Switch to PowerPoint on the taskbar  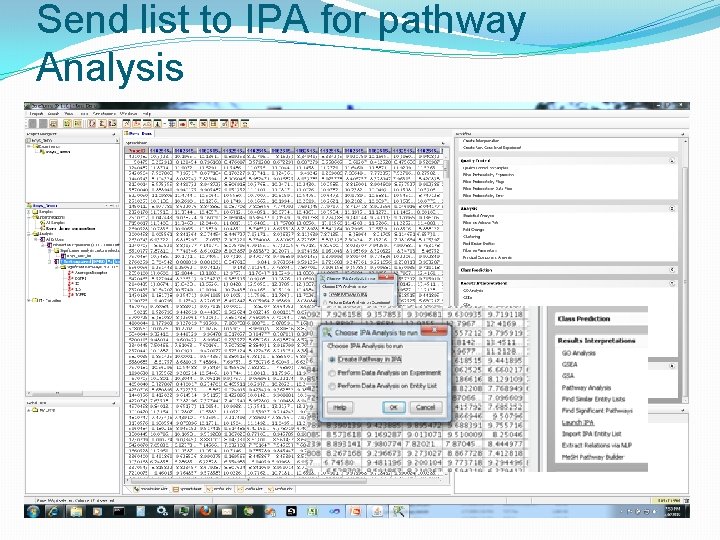[x=355, y=511]
